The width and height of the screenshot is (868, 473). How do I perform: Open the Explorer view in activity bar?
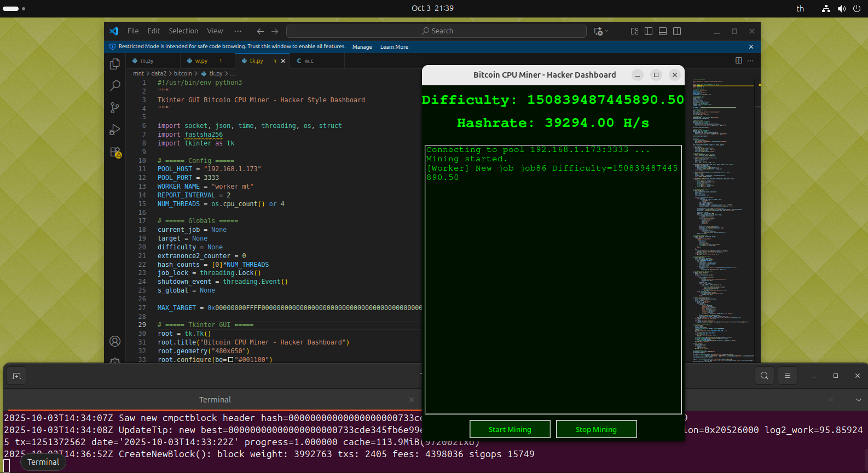115,64
